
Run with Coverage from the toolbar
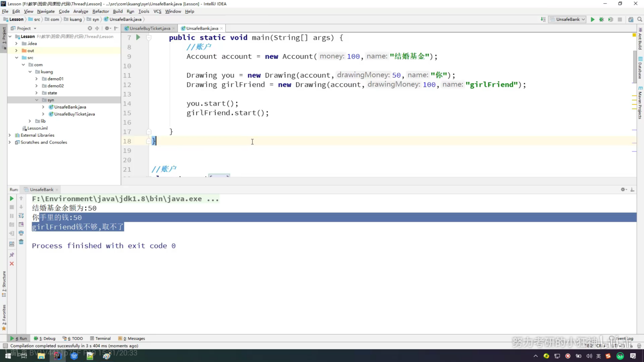pyautogui.click(x=611, y=19)
